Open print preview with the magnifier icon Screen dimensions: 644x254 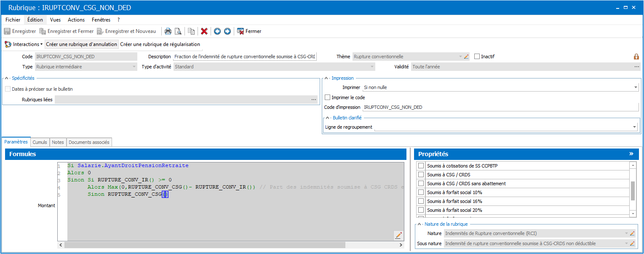click(x=178, y=31)
